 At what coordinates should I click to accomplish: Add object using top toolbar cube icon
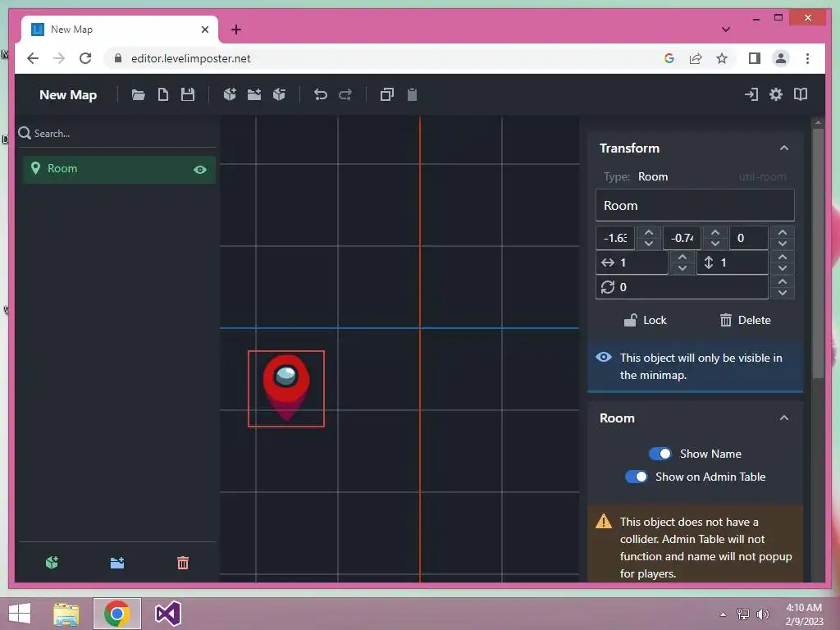click(x=230, y=95)
